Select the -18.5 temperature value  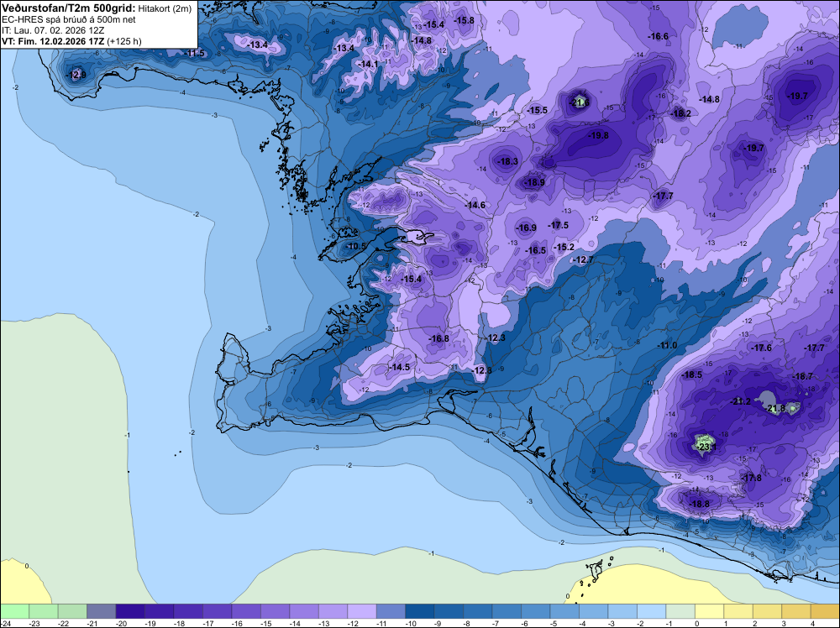(x=691, y=374)
